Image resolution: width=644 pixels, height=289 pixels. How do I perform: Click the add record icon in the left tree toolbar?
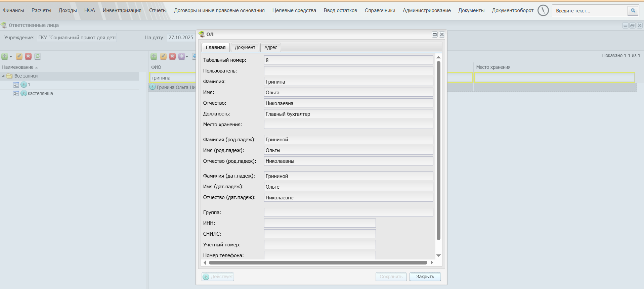coord(5,56)
